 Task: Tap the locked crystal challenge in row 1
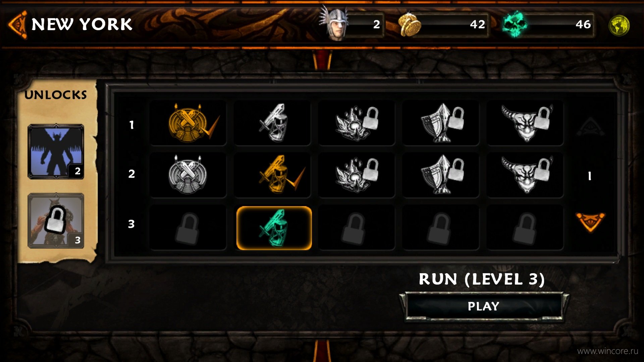tap(357, 123)
